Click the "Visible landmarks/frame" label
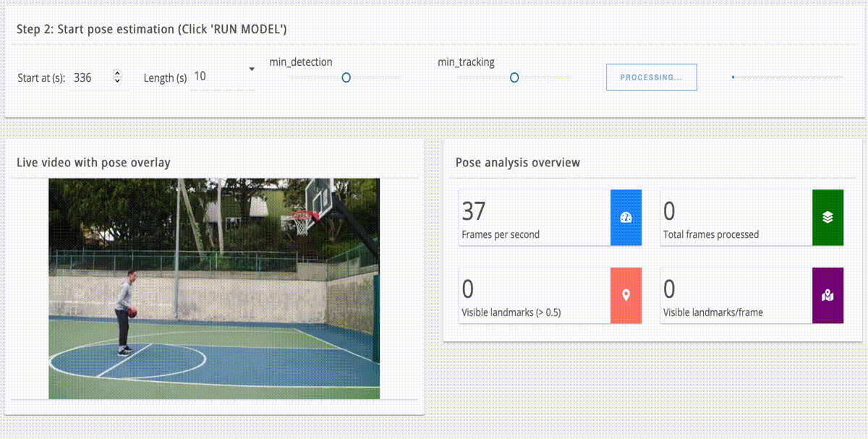868x439 pixels. coord(713,312)
